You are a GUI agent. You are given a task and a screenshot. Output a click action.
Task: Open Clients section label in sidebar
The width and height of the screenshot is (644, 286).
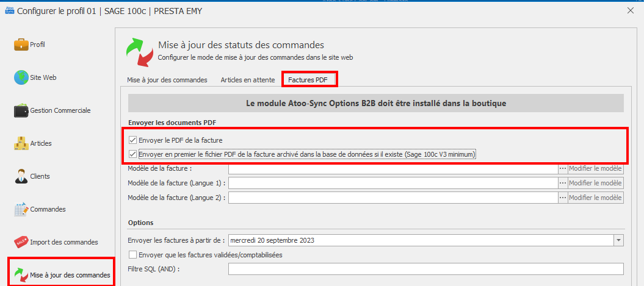40,176
